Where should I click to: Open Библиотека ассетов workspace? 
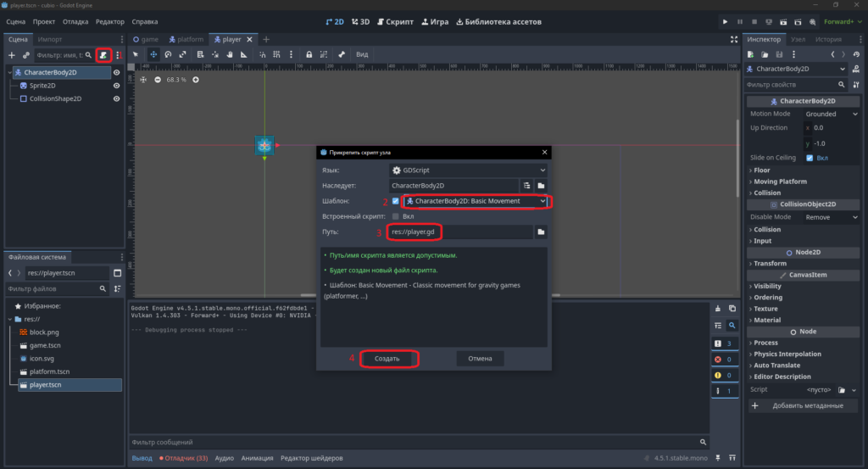[x=498, y=21]
